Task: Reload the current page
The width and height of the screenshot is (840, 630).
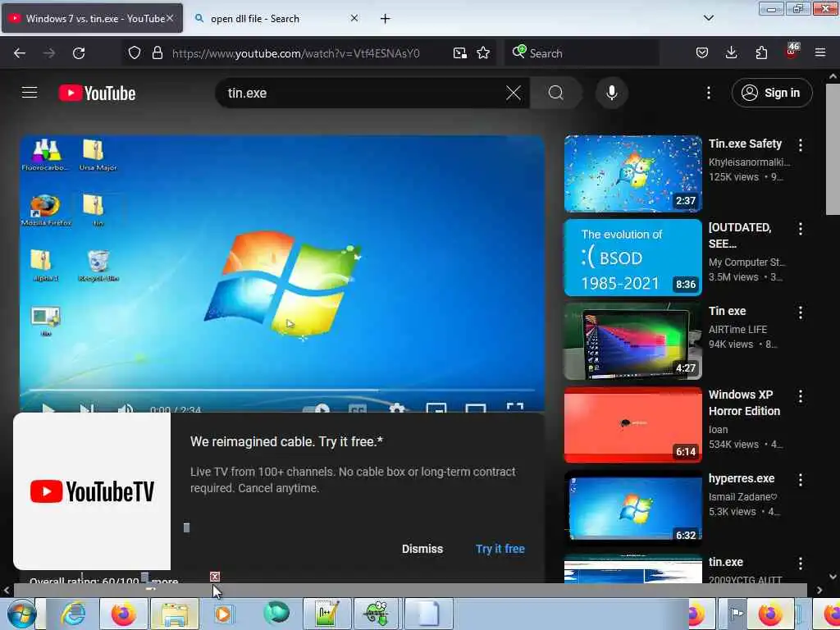Action: point(79,53)
